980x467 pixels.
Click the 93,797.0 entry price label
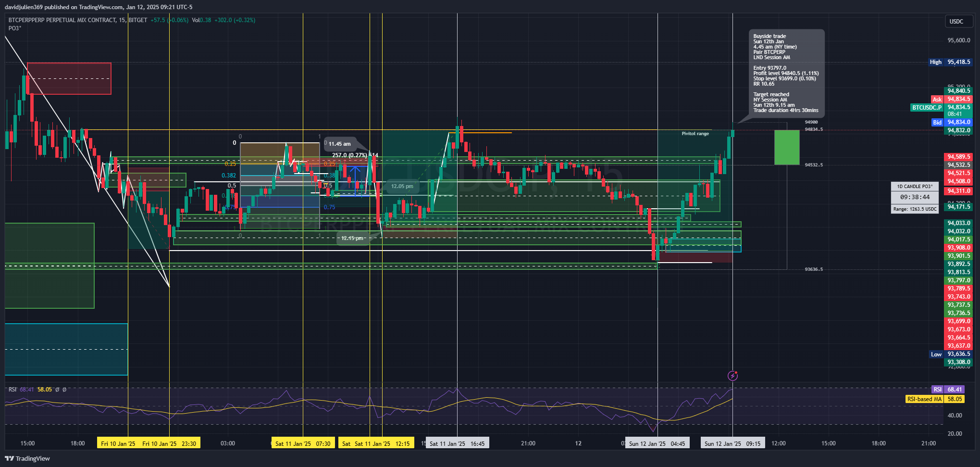[958, 280]
